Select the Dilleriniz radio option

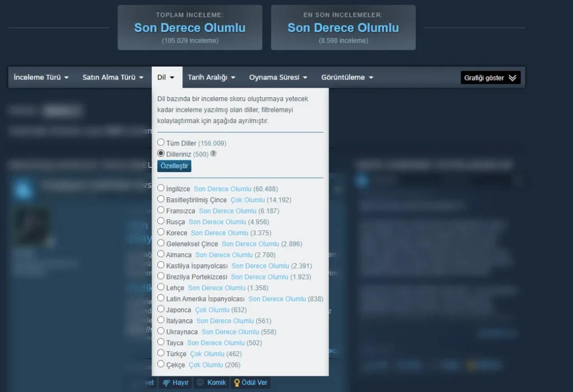[161, 153]
